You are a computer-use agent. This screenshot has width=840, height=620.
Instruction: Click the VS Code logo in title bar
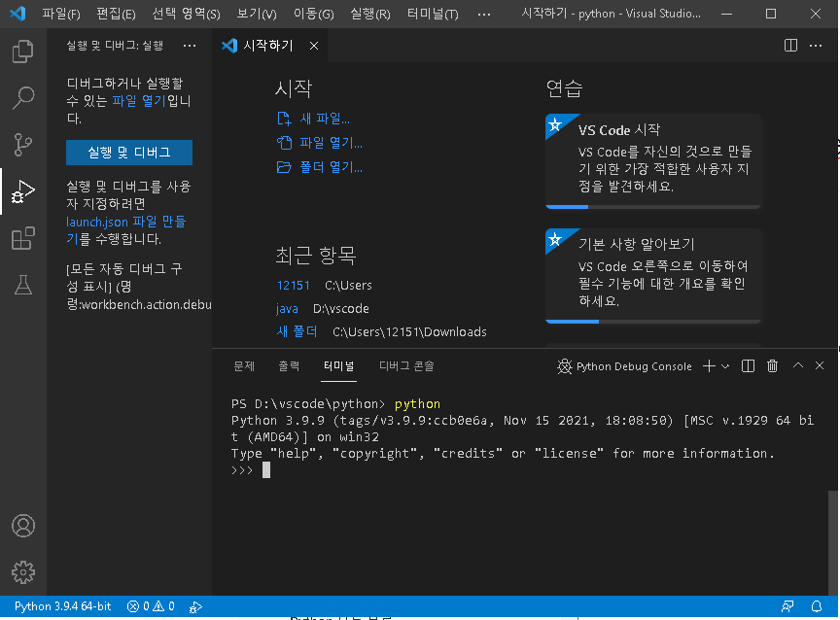click(x=17, y=14)
